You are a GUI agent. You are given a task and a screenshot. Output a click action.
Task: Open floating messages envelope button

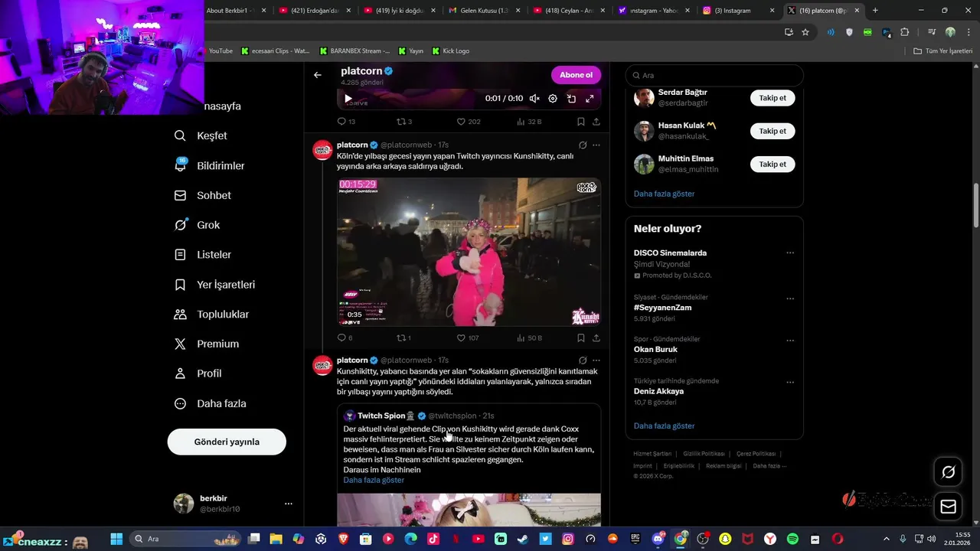(948, 507)
